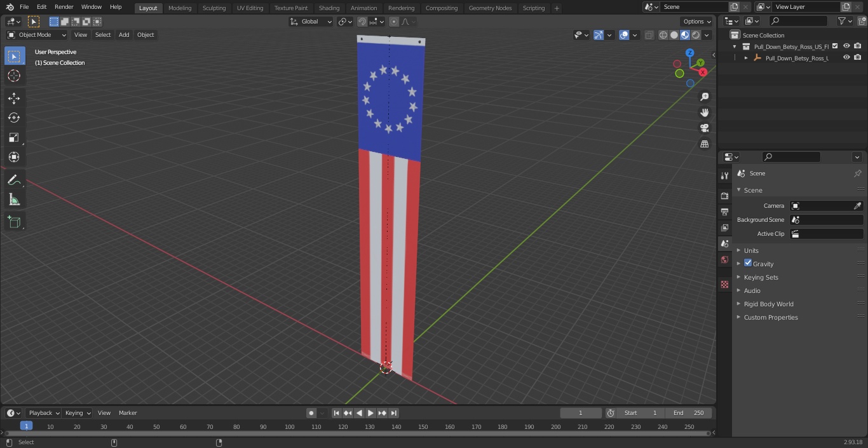This screenshot has width=868, height=448.
Task: Select the Select Box tool
Action: point(14,57)
